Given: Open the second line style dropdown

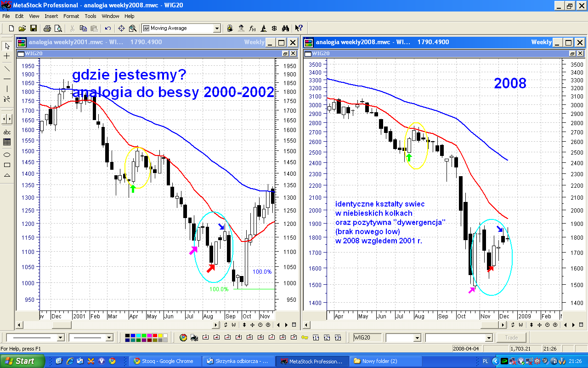Looking at the screenshot, I should (109, 338).
